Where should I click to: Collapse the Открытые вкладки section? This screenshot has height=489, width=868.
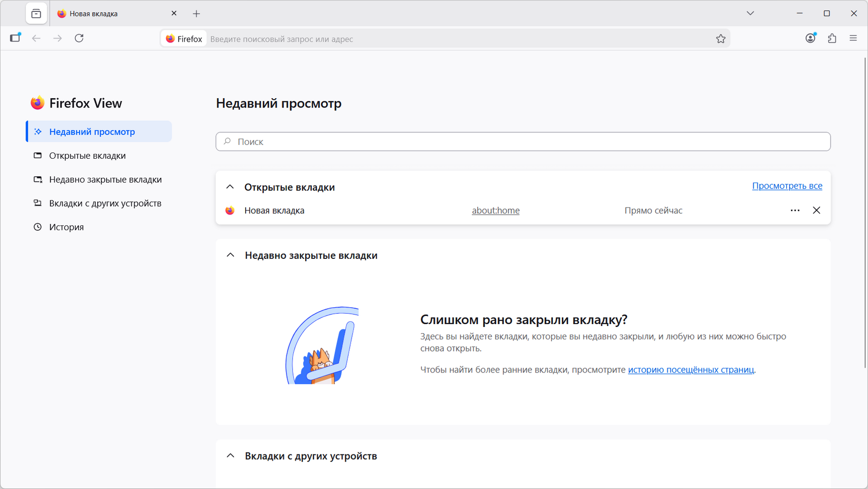pos(230,187)
